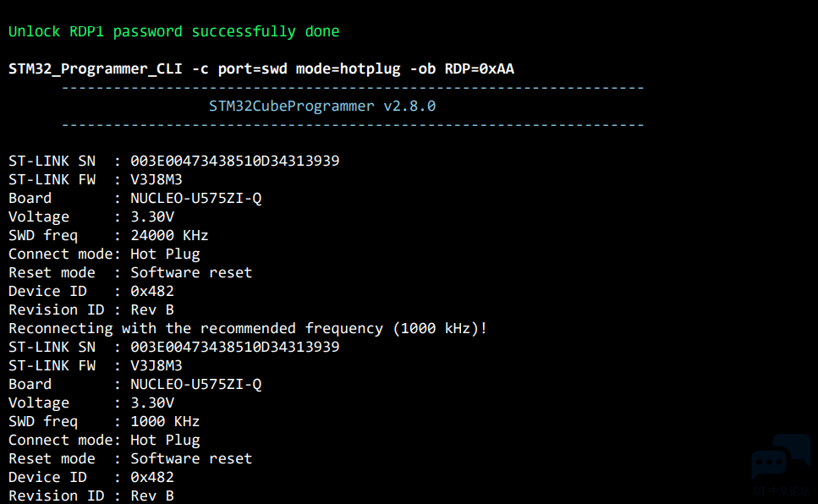Click the "STM32CubeProgrammer v2.8.0" title text

tap(322, 107)
